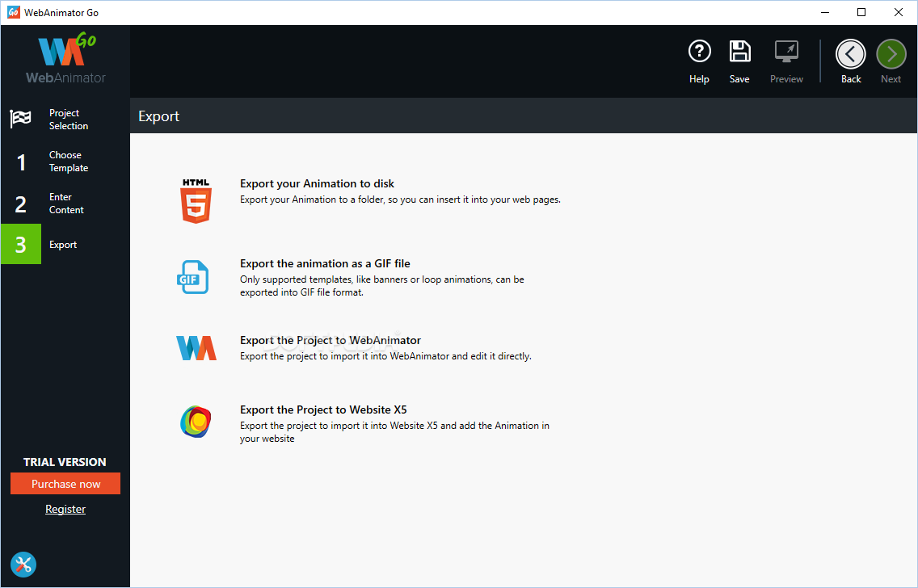
Task: Click the description about inserting into web pages
Action: 401,199
